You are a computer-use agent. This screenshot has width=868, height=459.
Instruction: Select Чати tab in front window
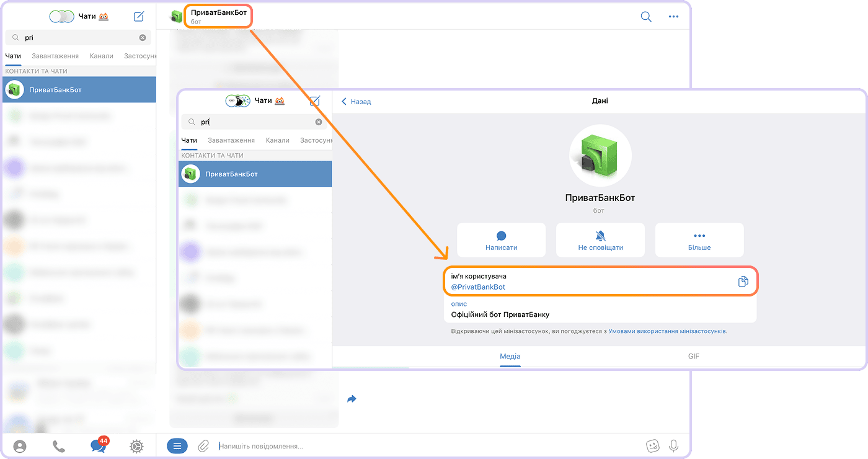pos(189,140)
